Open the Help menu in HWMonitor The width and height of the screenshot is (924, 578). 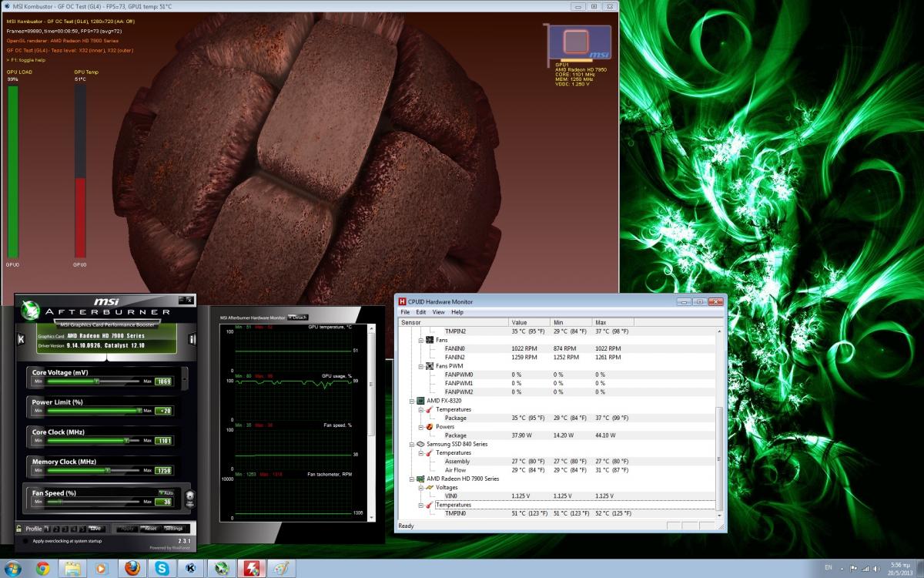pos(457,312)
